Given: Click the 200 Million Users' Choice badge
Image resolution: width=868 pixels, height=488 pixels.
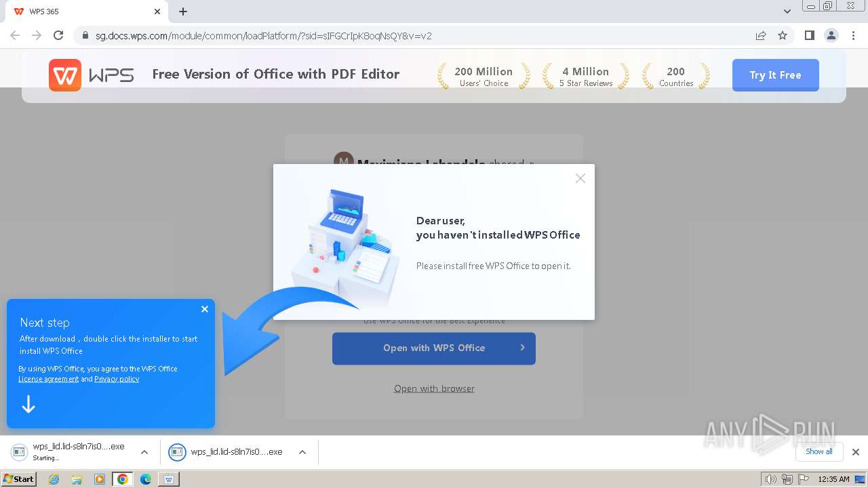Looking at the screenshot, I should point(484,76).
